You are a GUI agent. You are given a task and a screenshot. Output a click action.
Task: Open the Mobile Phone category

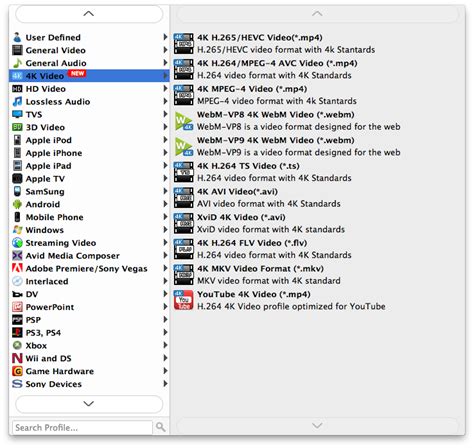coord(89,217)
